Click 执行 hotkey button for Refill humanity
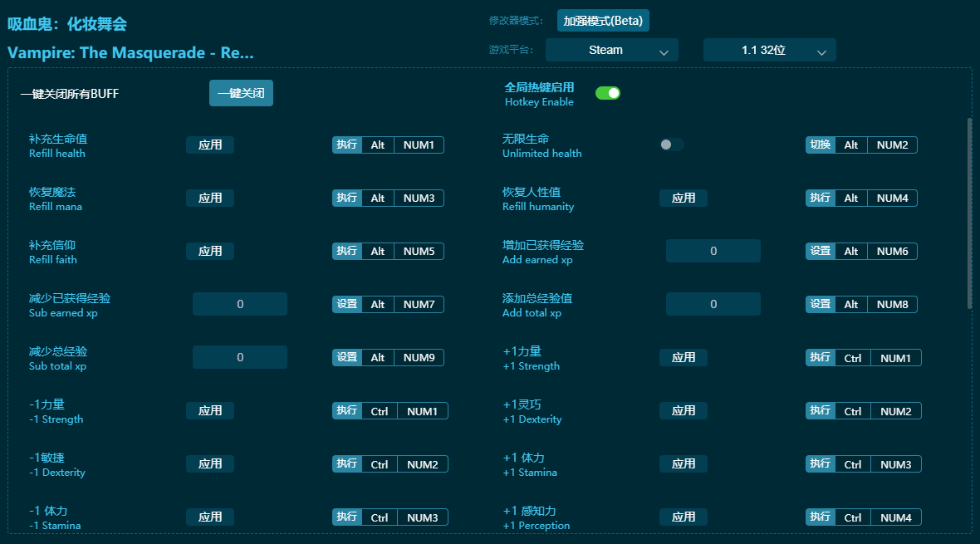The width and height of the screenshot is (980, 544). (x=820, y=198)
